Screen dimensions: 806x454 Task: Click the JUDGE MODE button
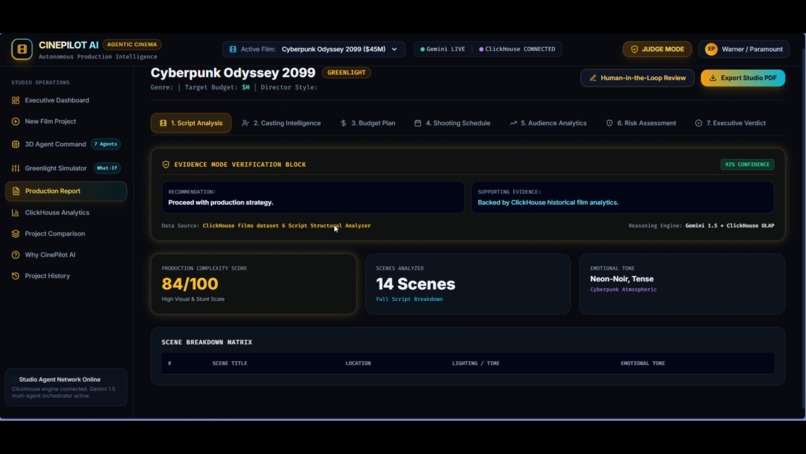(657, 49)
